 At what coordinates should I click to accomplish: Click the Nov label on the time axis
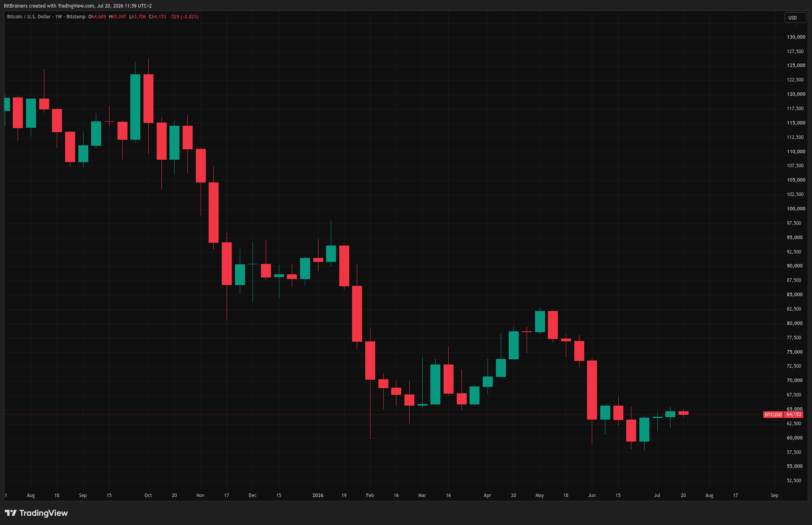point(201,495)
